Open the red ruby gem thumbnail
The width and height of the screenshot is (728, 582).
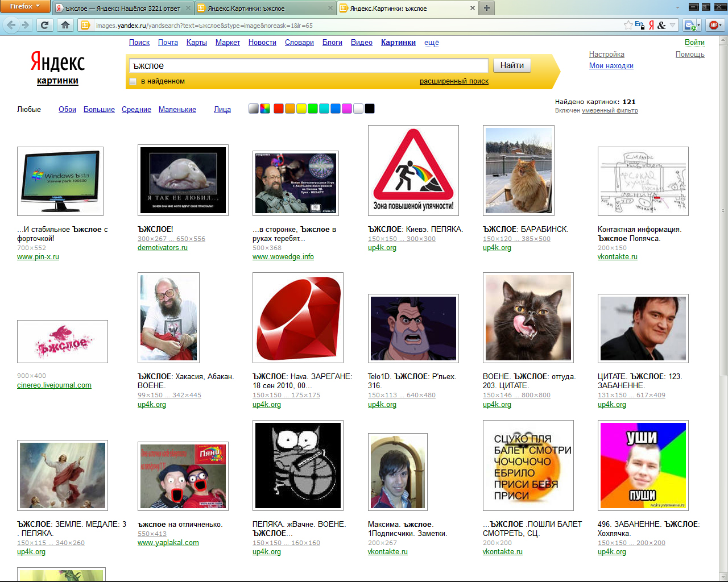[298, 318]
